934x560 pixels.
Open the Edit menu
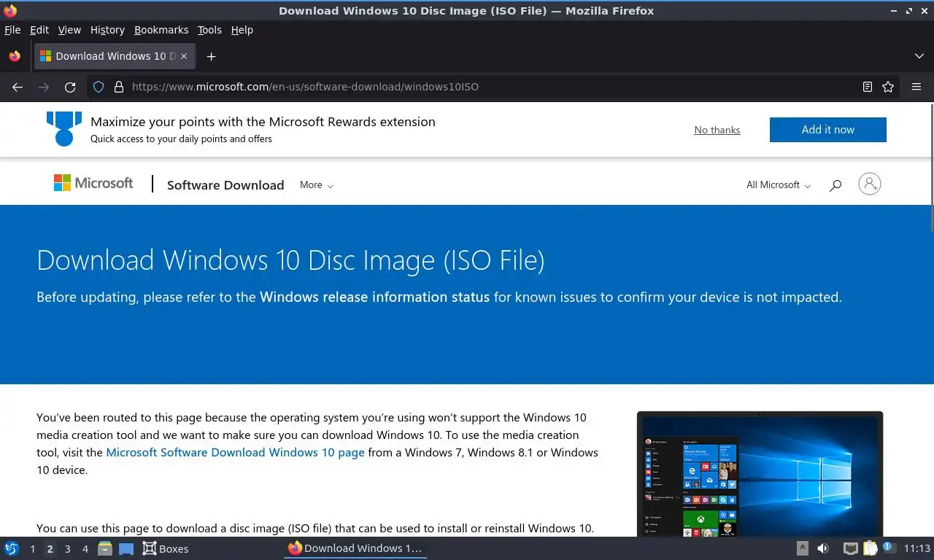(x=39, y=30)
